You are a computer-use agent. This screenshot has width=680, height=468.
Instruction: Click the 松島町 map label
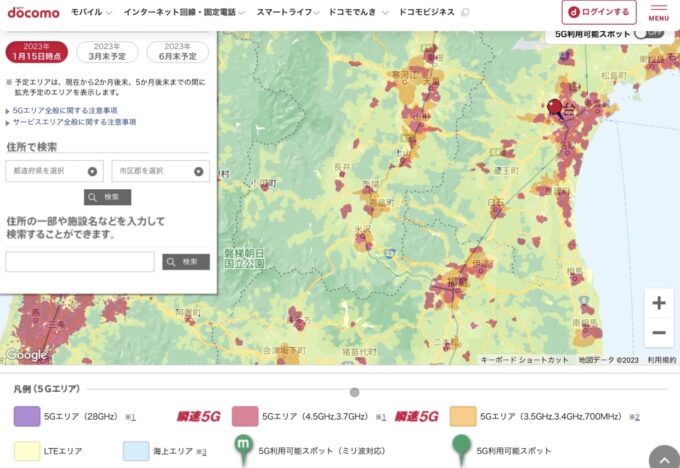[x=614, y=76]
